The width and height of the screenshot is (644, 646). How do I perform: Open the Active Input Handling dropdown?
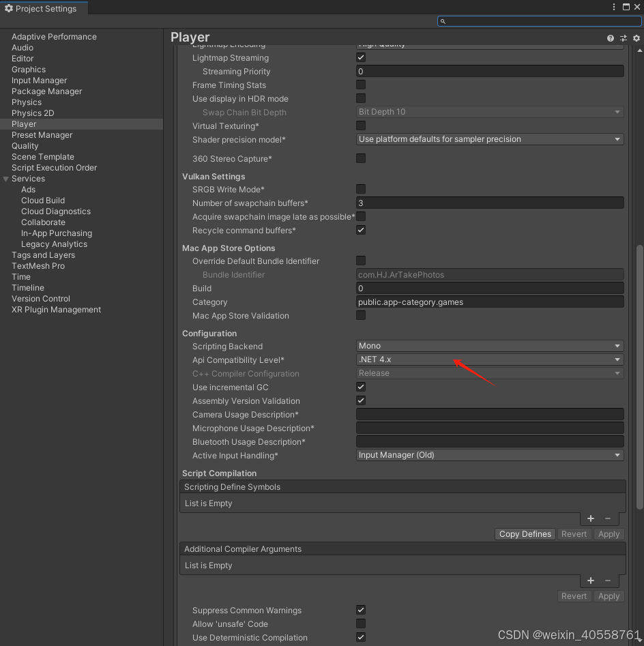pos(490,455)
